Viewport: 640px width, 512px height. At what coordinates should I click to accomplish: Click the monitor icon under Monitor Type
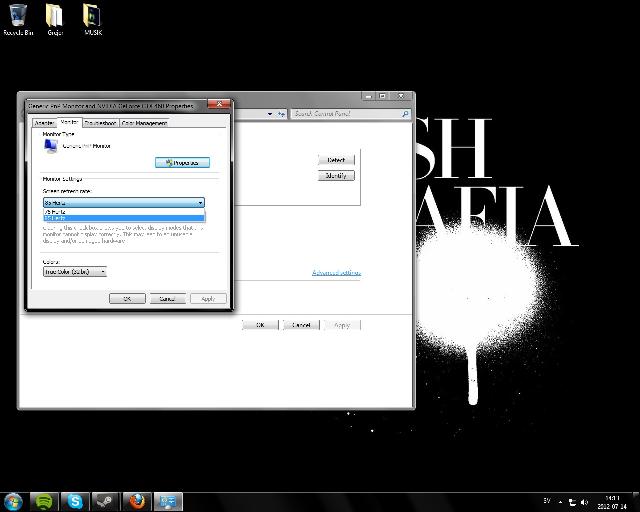(51, 146)
